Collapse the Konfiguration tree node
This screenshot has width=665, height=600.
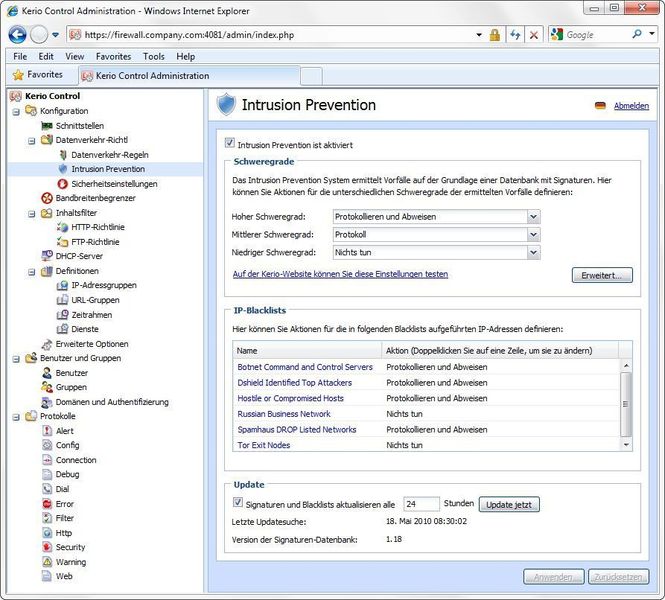(x=16, y=112)
